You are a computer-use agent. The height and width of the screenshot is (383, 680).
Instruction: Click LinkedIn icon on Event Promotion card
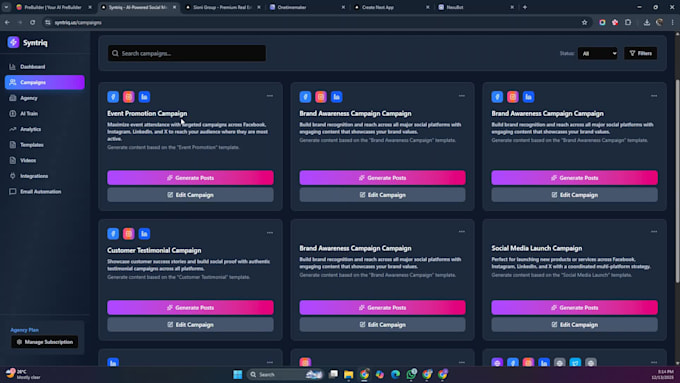click(x=144, y=97)
